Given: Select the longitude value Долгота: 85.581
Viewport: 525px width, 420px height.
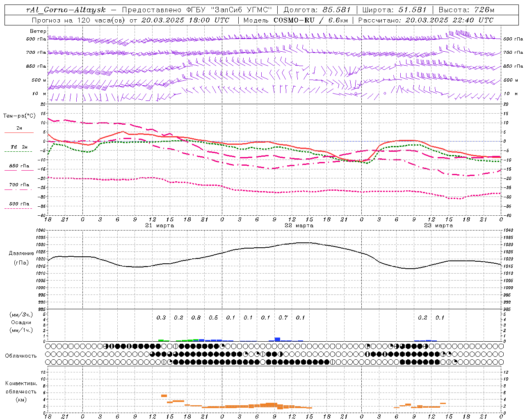Looking at the screenshot, I should pos(318,10).
